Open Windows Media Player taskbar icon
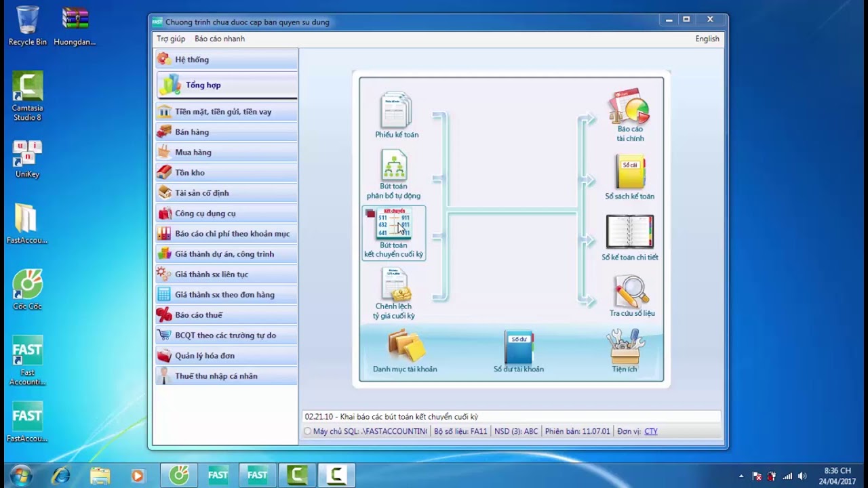 click(138, 476)
